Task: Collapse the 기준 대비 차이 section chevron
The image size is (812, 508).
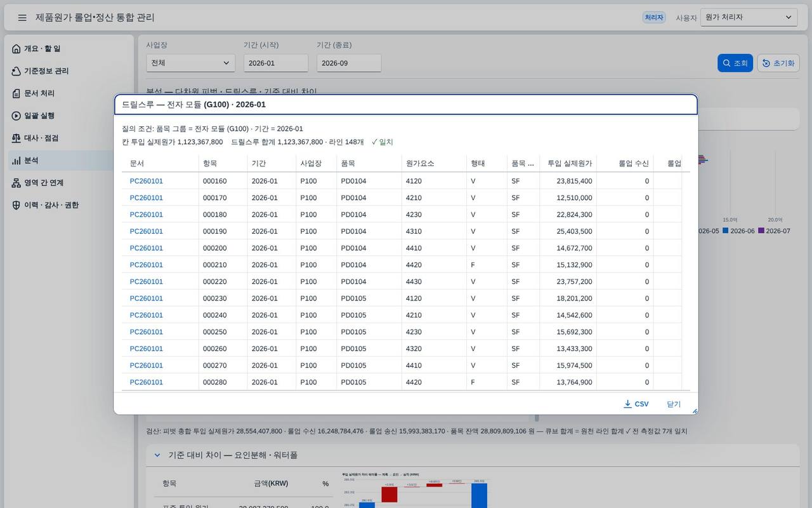Action: pos(157,455)
